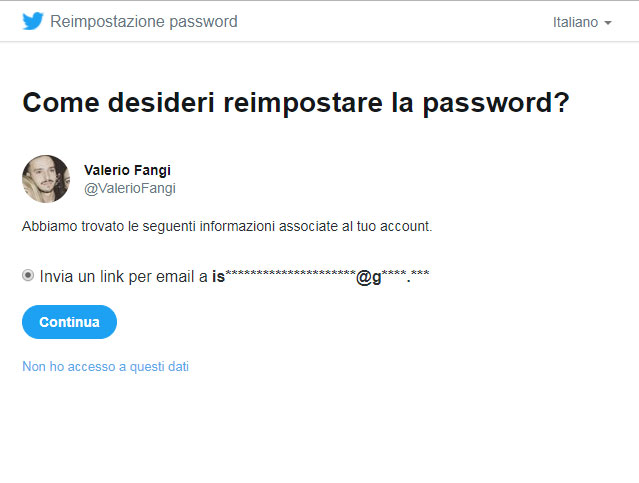639x483 pixels.
Task: Click the word account in the info sentence
Action: pyautogui.click(x=406, y=226)
